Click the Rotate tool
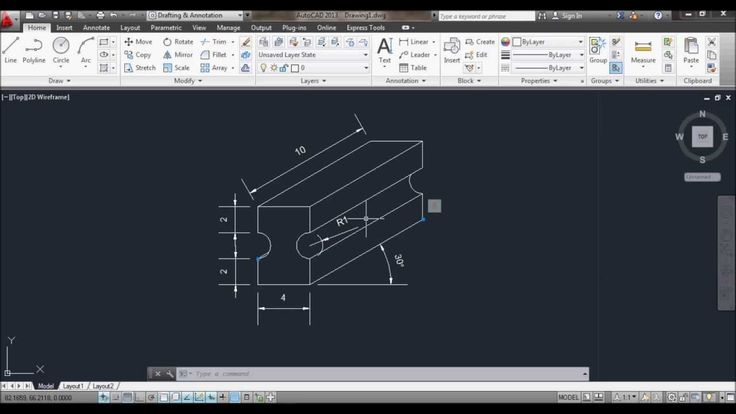 point(178,42)
